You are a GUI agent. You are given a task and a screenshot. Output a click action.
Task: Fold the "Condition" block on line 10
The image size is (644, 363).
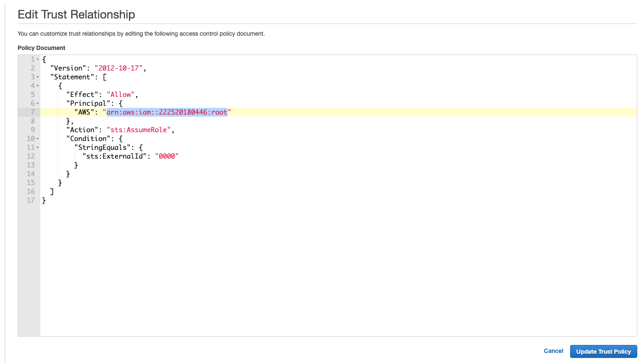pos(37,139)
